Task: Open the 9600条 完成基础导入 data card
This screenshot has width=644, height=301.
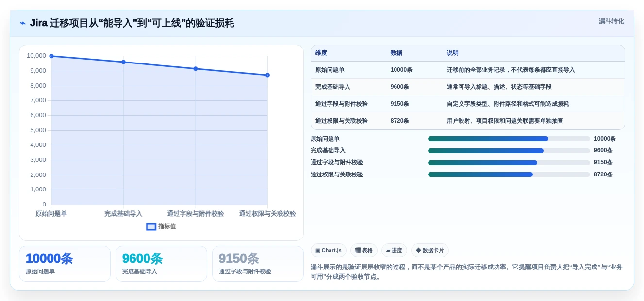Action: 161,264
